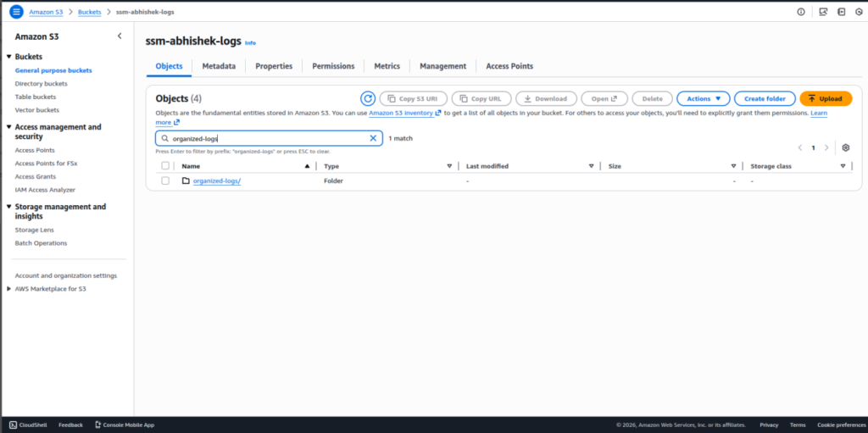The image size is (868, 433).
Task: Go to the next page arrow
Action: (x=826, y=147)
